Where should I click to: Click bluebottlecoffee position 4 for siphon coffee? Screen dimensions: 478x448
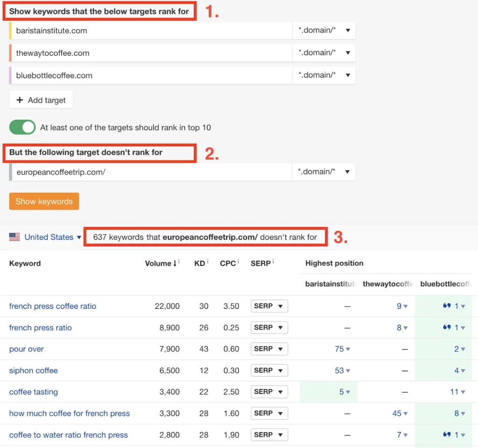[x=459, y=371]
